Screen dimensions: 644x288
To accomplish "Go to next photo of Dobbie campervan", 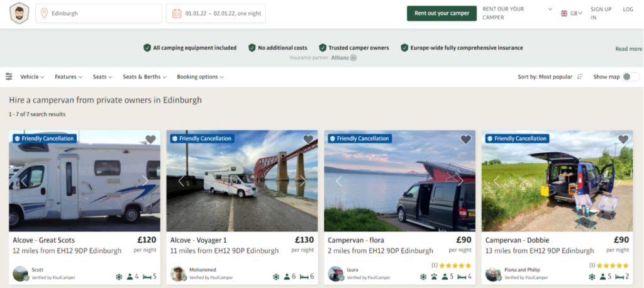I will [617, 181].
